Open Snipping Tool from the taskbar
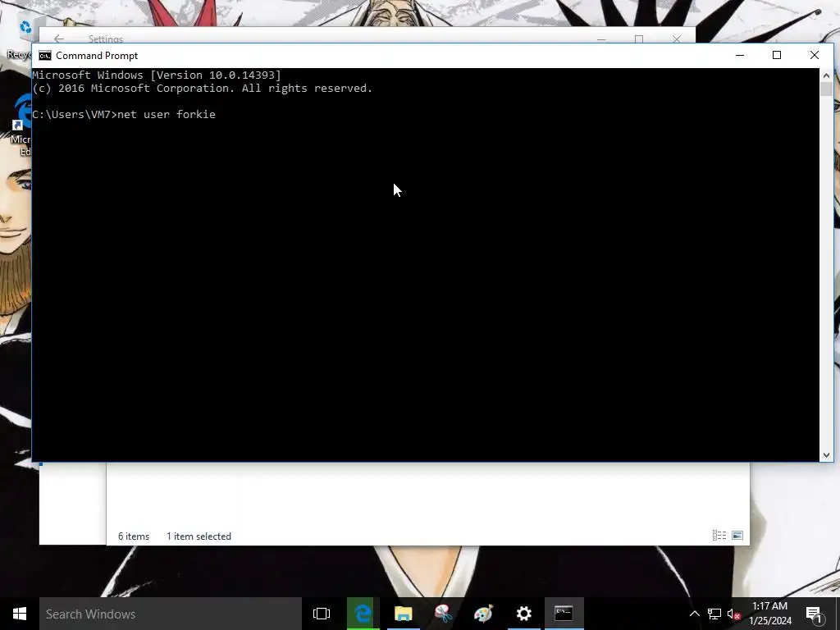 pos(443,614)
